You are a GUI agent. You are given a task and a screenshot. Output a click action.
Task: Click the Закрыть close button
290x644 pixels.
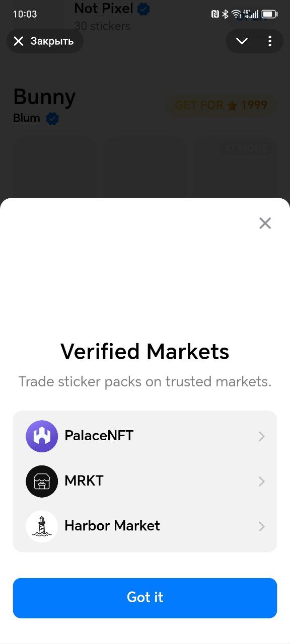45,41
